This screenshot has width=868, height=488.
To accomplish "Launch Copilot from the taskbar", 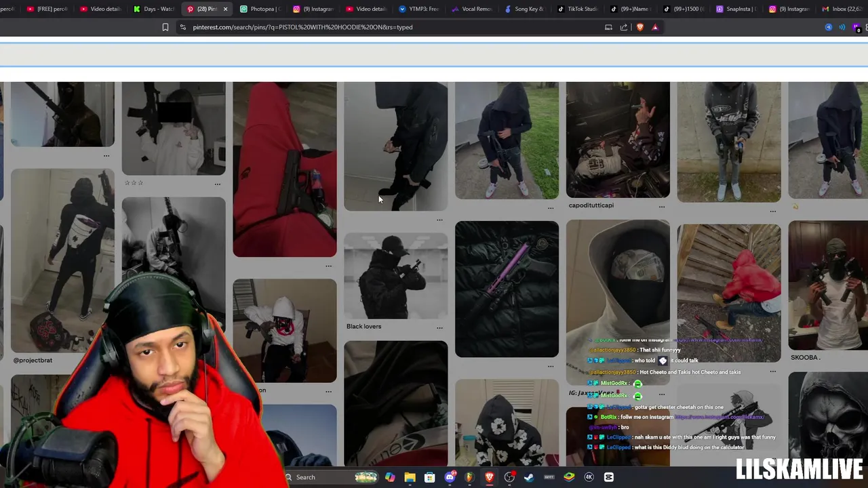I will pyautogui.click(x=390, y=477).
